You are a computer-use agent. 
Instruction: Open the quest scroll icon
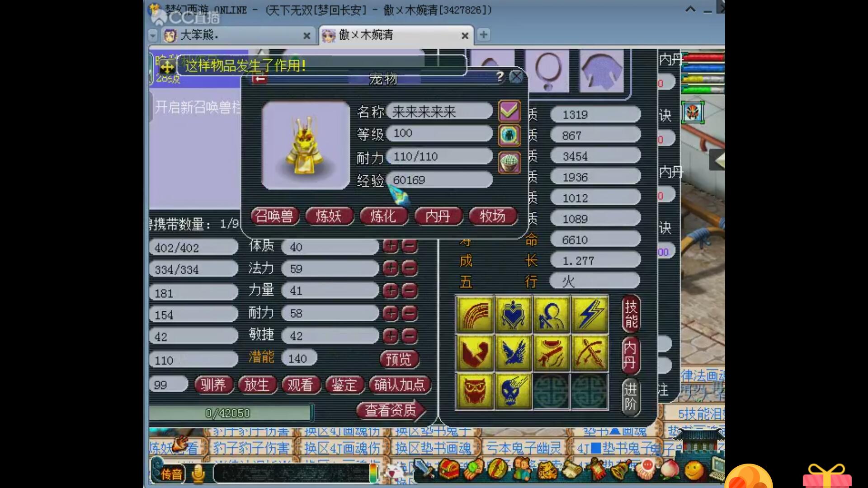pyautogui.click(x=572, y=470)
